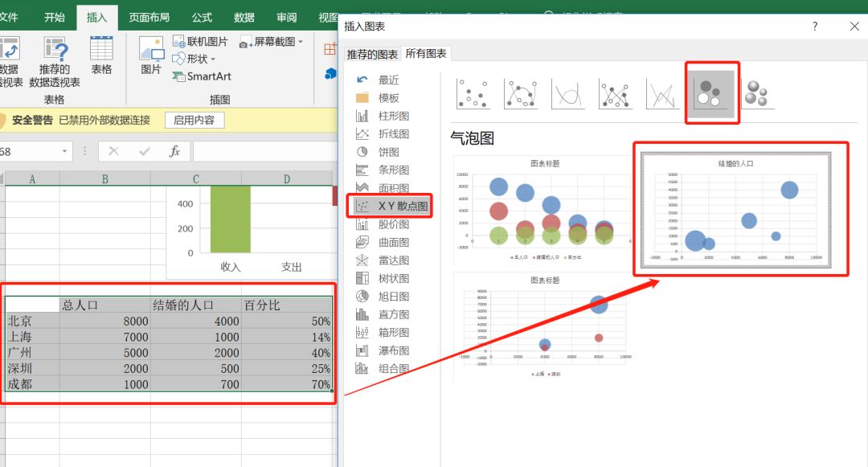Switch to the 审阅 Review ribbon tab
This screenshot has height=467, width=868.
[x=286, y=17]
